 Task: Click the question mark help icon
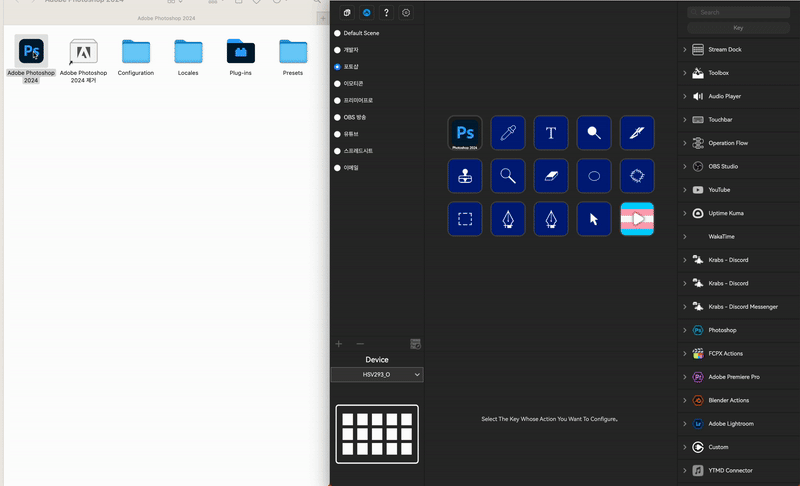[386, 13]
